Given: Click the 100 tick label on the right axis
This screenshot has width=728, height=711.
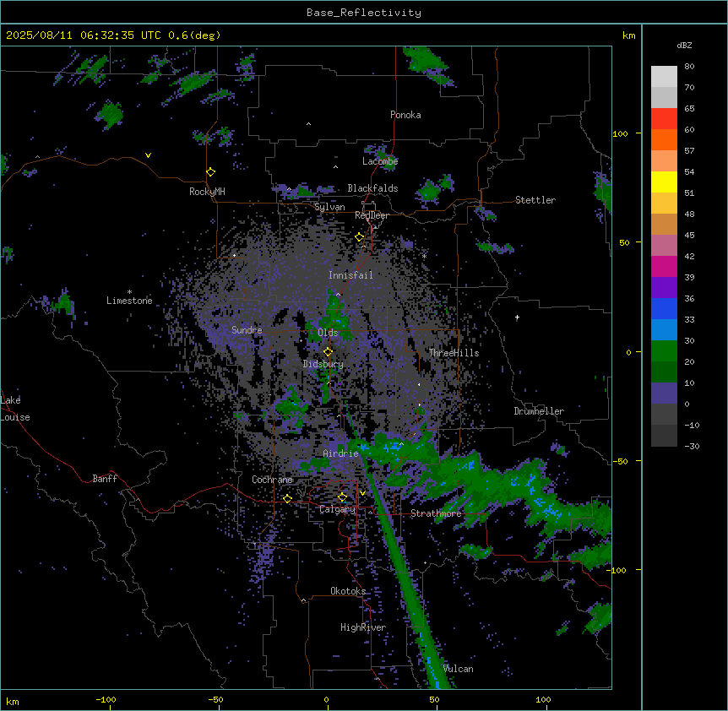Looking at the screenshot, I should 620,133.
